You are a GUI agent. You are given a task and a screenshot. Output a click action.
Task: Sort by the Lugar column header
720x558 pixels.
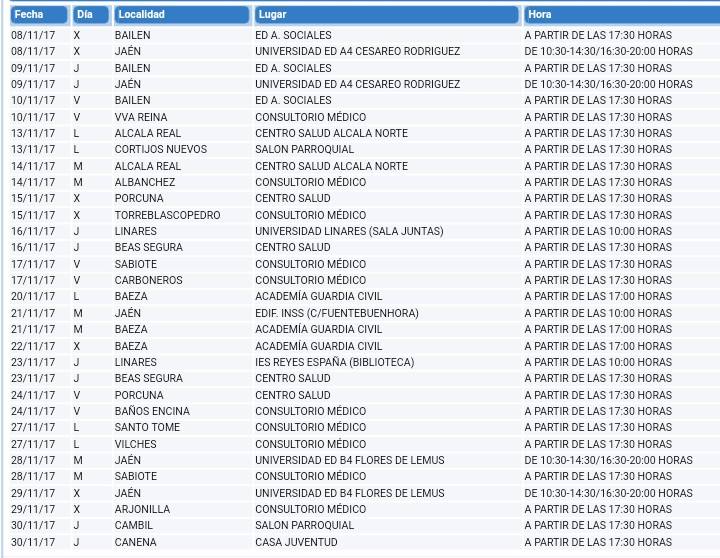pyautogui.click(x=386, y=15)
